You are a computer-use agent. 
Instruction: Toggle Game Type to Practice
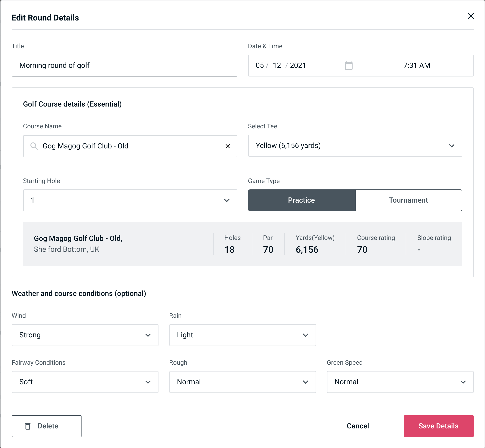301,200
